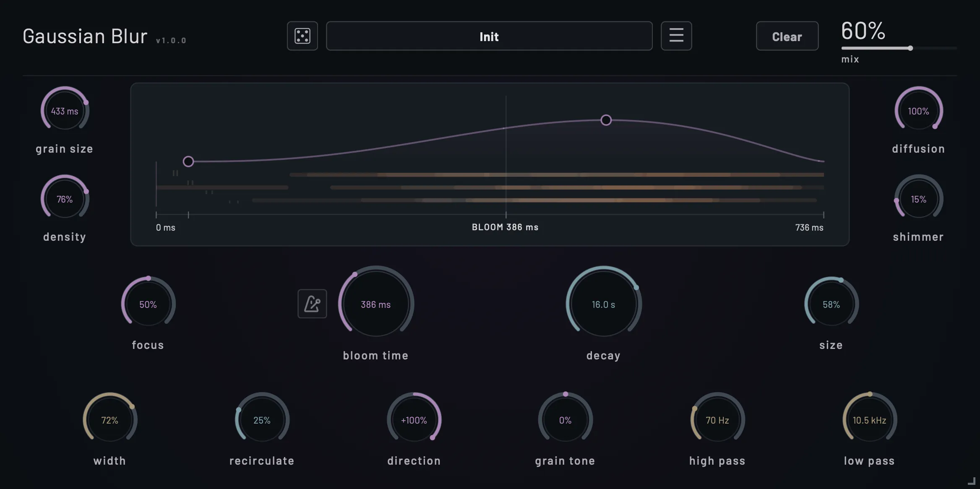This screenshot has width=980, height=489.
Task: Click the bloom curve start node
Action: (188, 161)
